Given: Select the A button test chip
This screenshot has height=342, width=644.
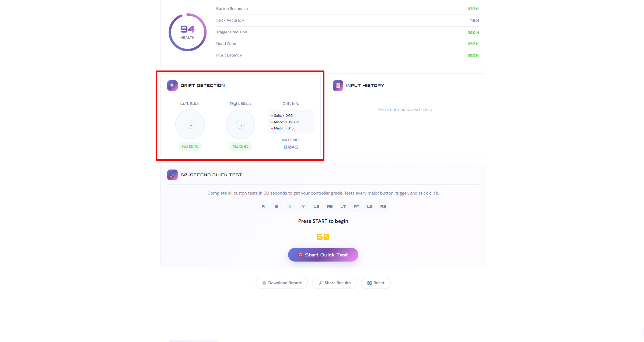Looking at the screenshot, I should [263, 207].
